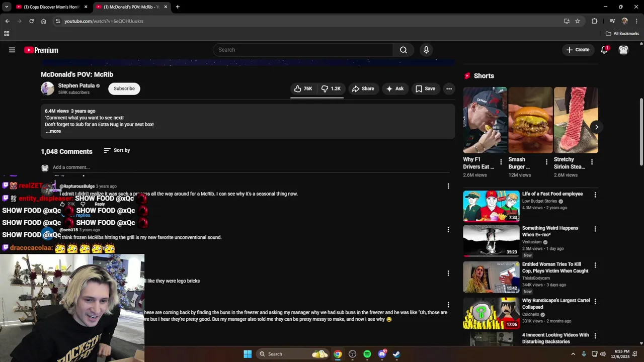Viewport: 644px width, 362px height.
Task: Go to browser home page
Action: [x=43, y=21]
